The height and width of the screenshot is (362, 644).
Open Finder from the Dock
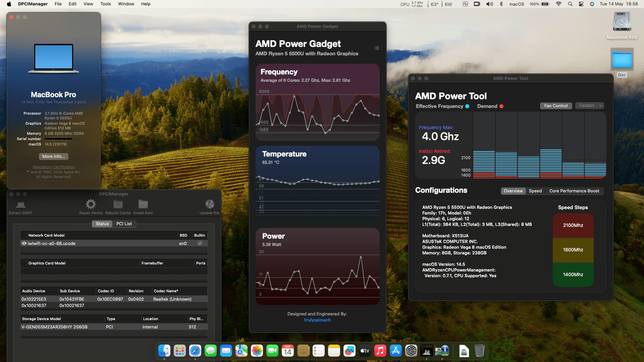click(x=164, y=351)
